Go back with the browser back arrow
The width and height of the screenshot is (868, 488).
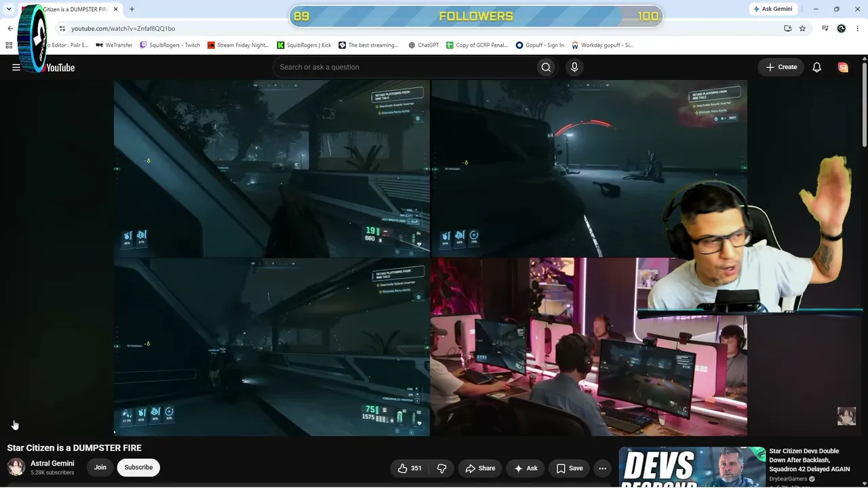click(x=10, y=28)
